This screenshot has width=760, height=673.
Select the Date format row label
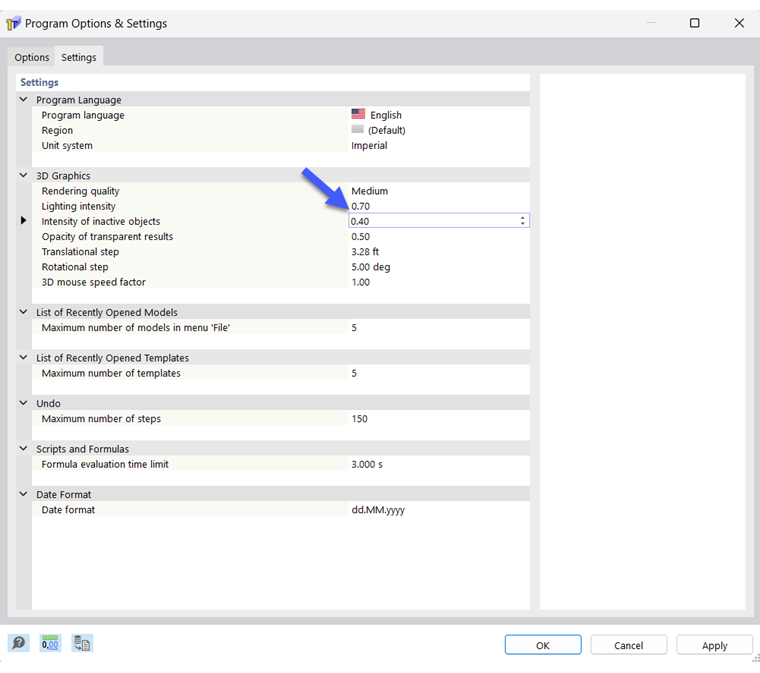click(68, 510)
